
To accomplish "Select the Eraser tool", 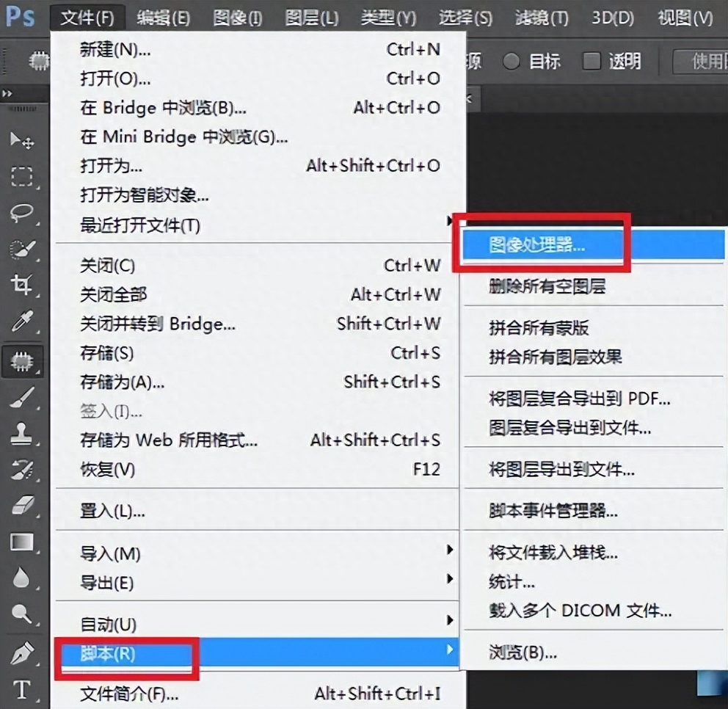I will click(x=22, y=505).
